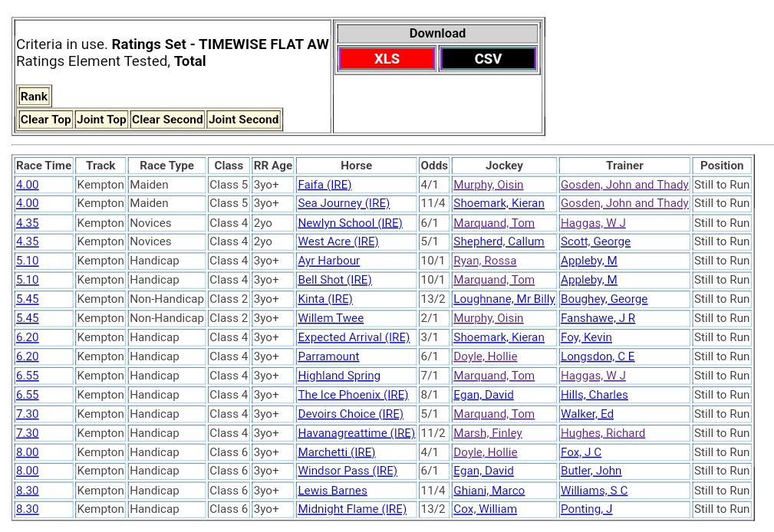Select the Clear Top filter button

pos(45,120)
